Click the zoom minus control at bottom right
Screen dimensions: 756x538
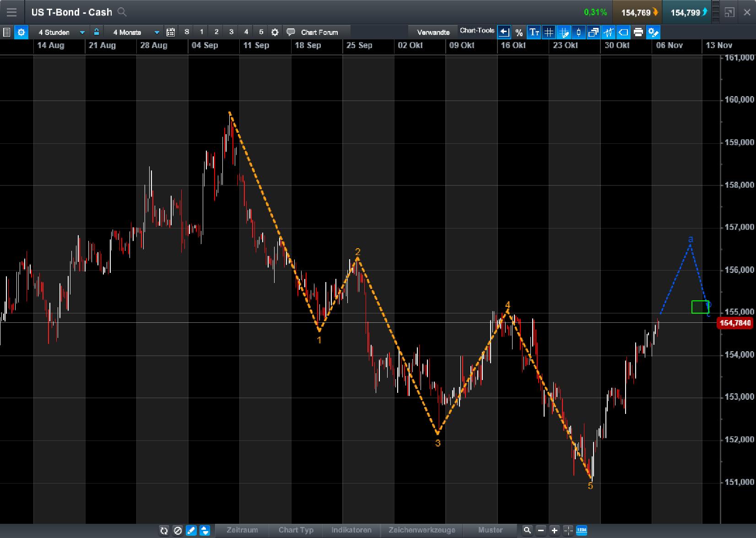541,530
